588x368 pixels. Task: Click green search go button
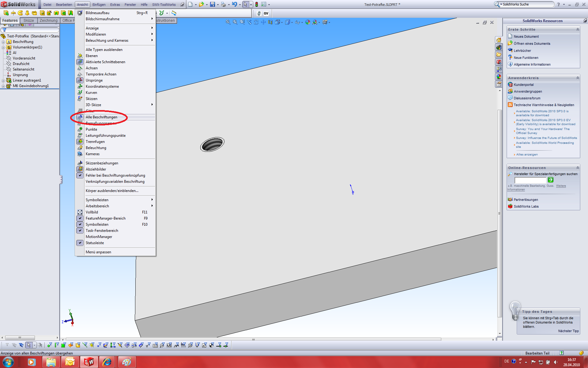(551, 180)
